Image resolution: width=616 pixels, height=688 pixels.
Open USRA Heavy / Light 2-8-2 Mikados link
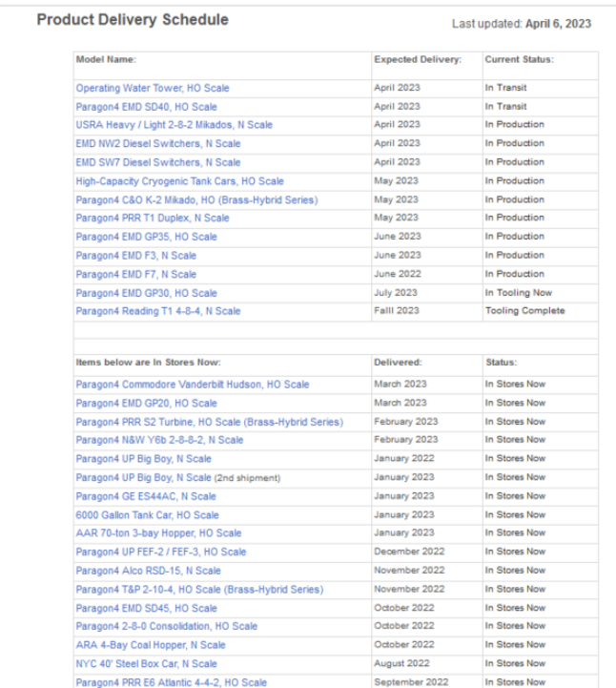coord(174,125)
